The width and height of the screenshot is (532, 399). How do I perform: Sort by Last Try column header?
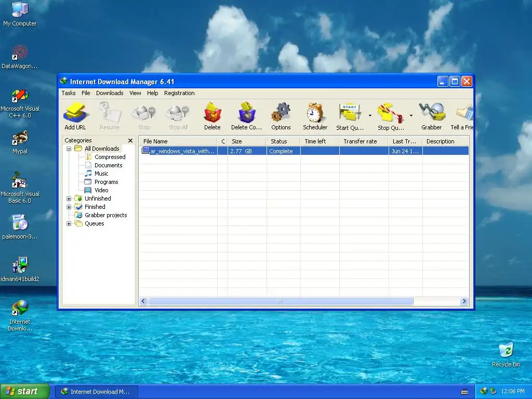405,141
